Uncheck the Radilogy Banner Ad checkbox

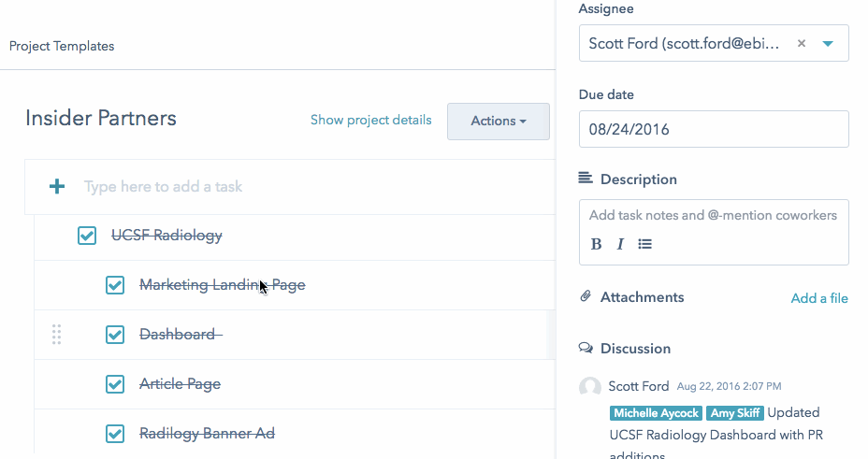[115, 434]
